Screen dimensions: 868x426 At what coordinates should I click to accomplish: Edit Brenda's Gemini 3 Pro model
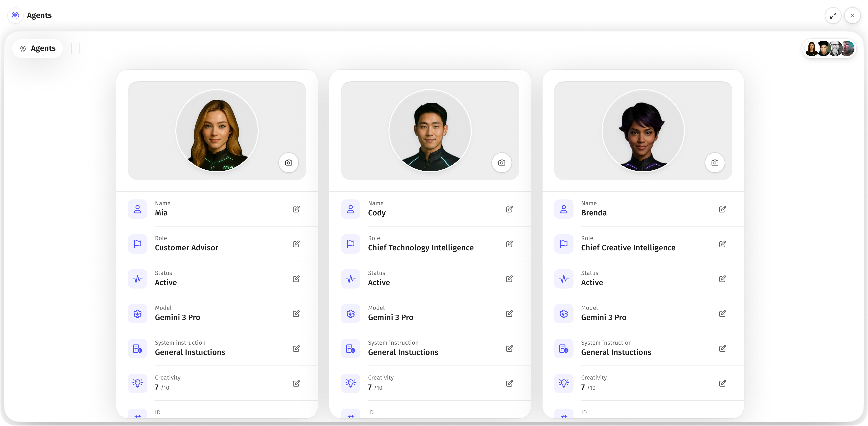coord(722,313)
